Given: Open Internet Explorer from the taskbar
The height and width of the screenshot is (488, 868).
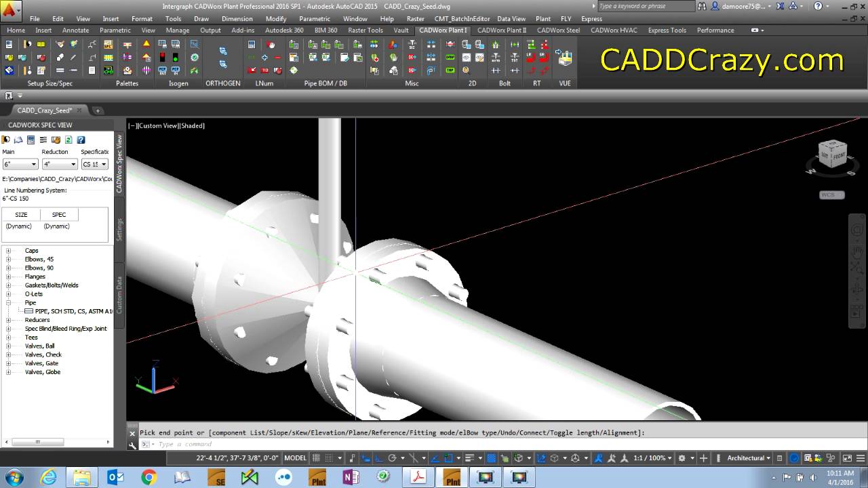Looking at the screenshot, I should click(x=49, y=477).
